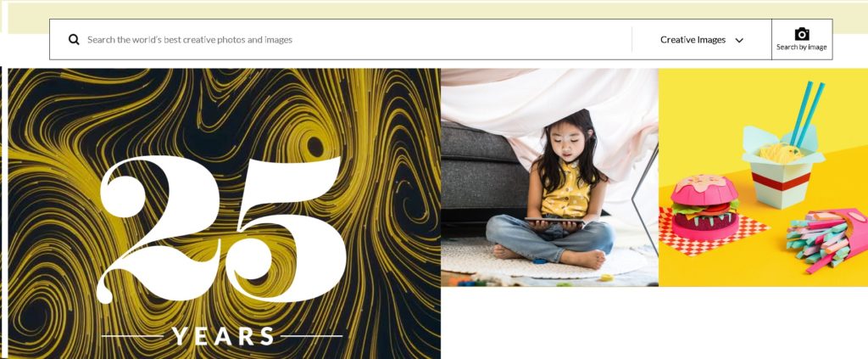The height and width of the screenshot is (359, 868).
Task: Click the magnifying glass search icon
Action: point(74,39)
